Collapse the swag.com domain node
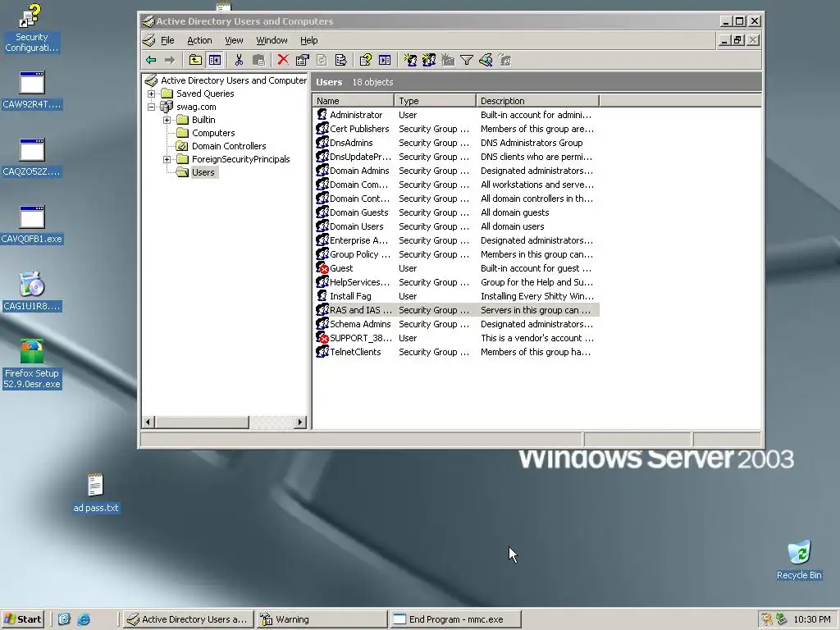The image size is (840, 630). [152, 107]
